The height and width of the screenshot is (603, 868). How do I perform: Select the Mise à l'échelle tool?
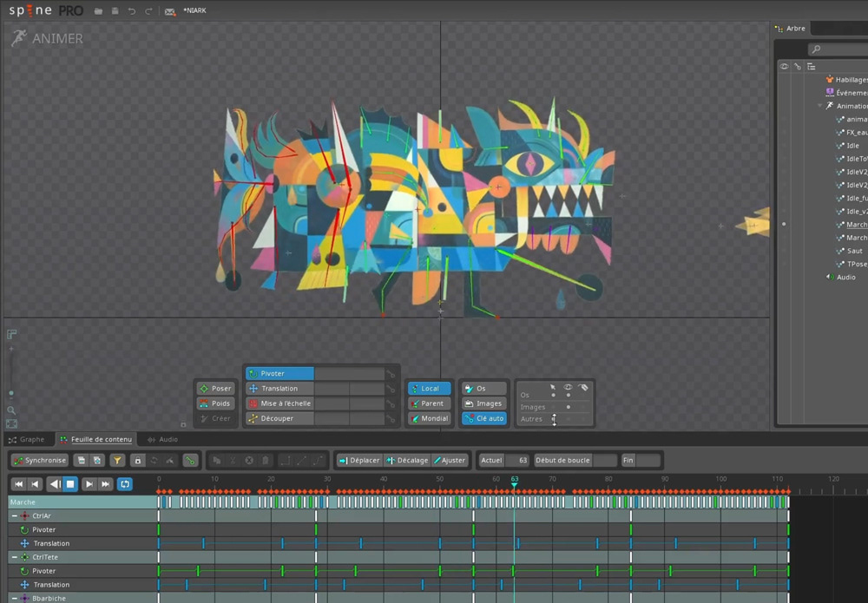pyautogui.click(x=279, y=403)
